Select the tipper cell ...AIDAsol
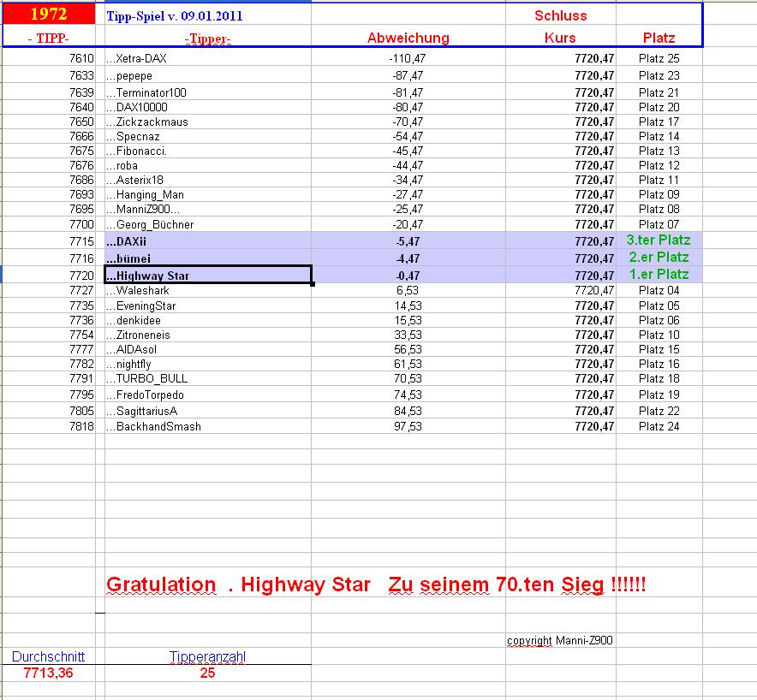 point(208,349)
